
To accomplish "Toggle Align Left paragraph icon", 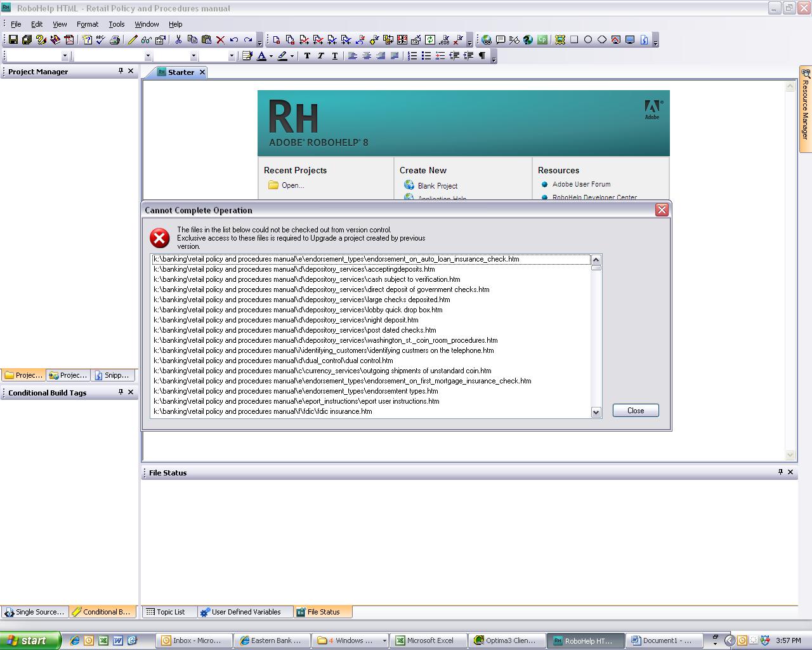I will [x=353, y=56].
